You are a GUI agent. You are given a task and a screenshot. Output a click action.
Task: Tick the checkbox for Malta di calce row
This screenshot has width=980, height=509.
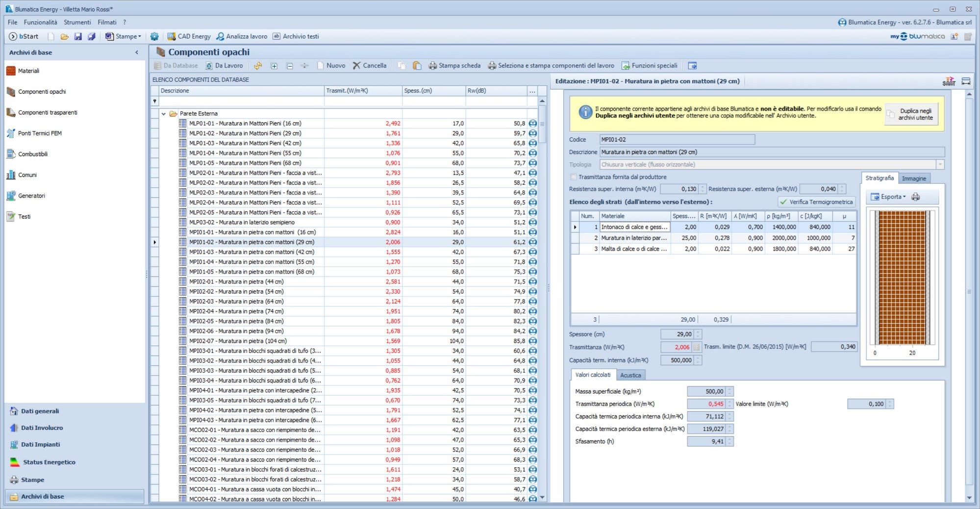point(575,249)
